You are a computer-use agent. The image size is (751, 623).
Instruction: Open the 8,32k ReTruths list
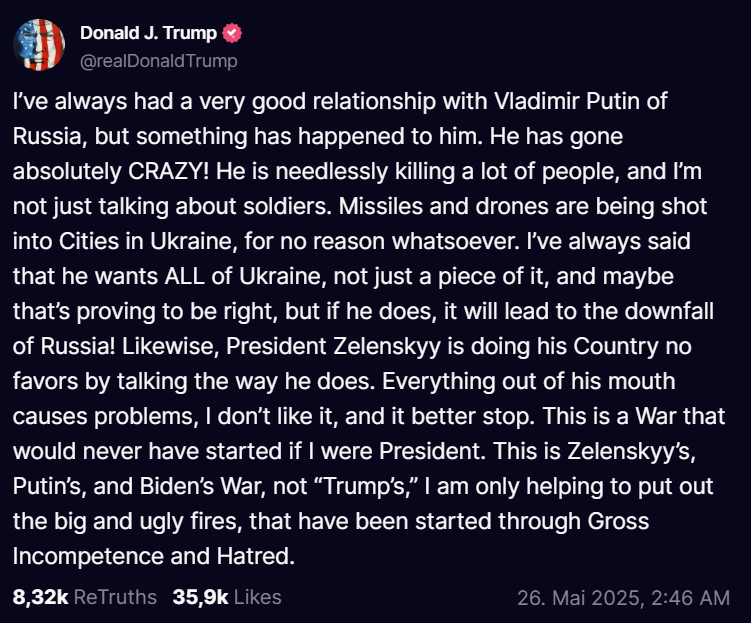point(40,597)
